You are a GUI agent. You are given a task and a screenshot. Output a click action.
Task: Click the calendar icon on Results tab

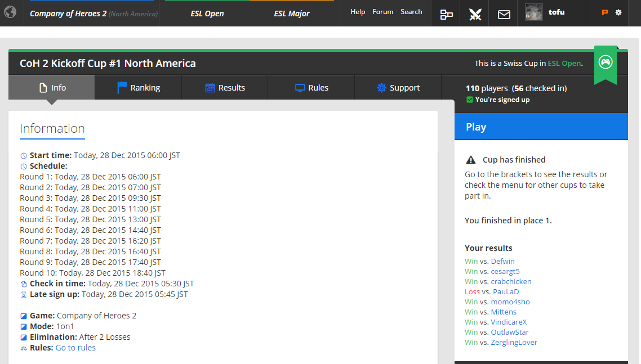pyautogui.click(x=210, y=88)
